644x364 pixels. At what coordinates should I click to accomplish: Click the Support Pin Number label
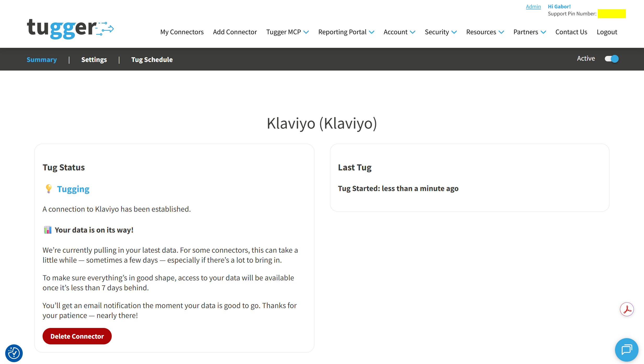(572, 14)
